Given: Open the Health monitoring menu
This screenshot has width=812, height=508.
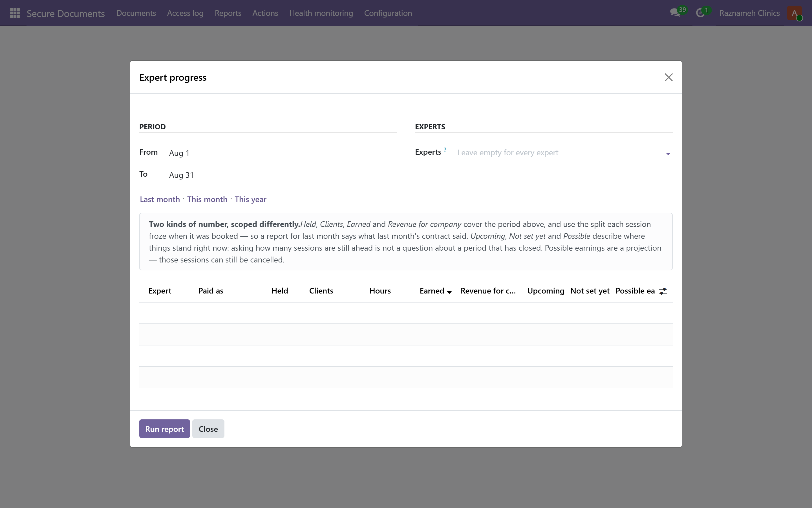Looking at the screenshot, I should (x=321, y=13).
